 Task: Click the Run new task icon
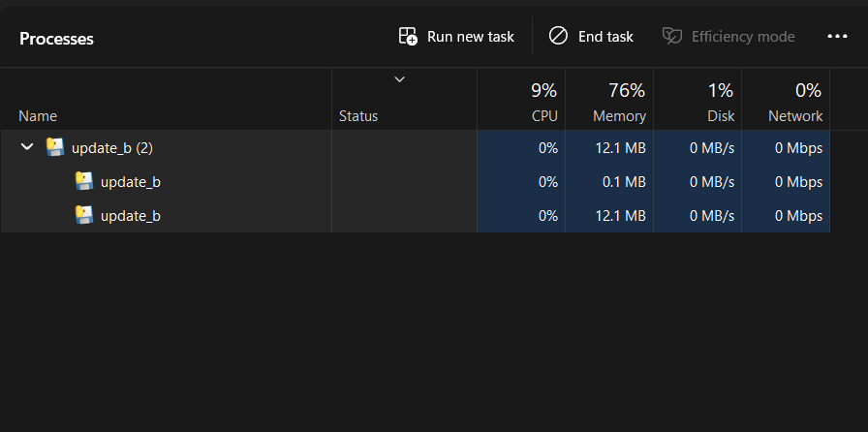tap(408, 36)
